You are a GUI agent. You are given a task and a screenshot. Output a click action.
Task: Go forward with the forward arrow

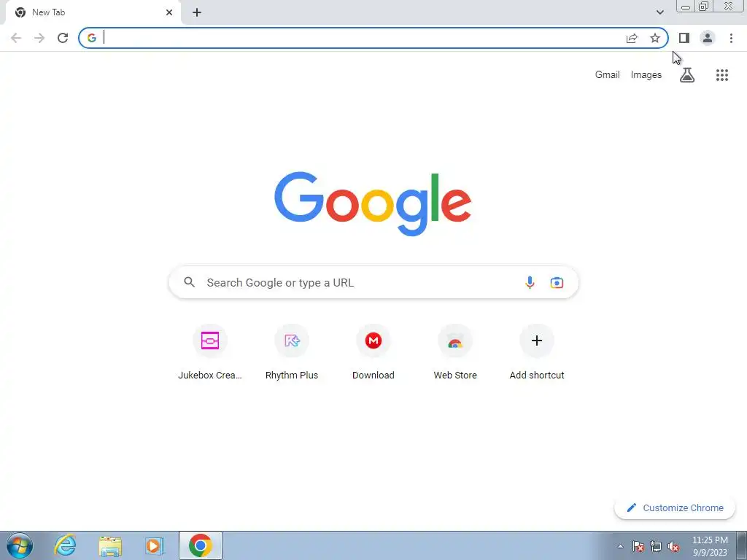(39, 38)
